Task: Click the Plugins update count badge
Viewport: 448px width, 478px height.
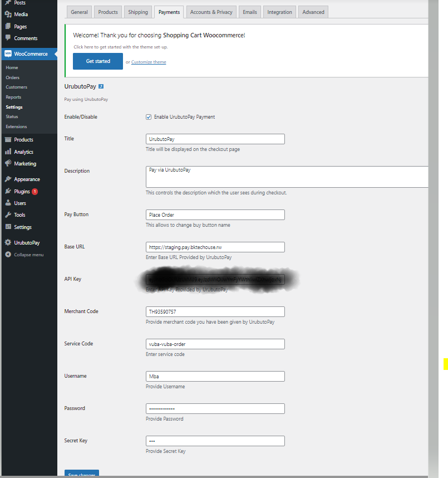Action: pyautogui.click(x=35, y=192)
